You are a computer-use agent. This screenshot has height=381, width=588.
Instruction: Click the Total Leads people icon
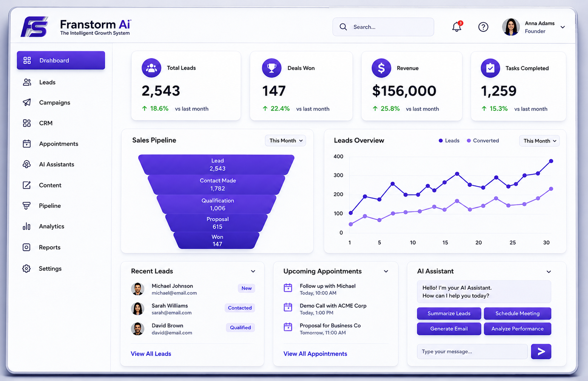(151, 68)
